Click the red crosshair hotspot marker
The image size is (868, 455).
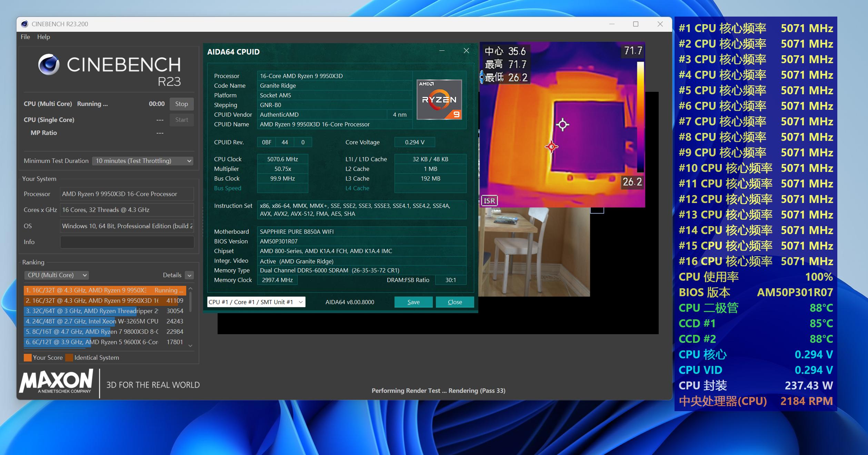pyautogui.click(x=552, y=147)
